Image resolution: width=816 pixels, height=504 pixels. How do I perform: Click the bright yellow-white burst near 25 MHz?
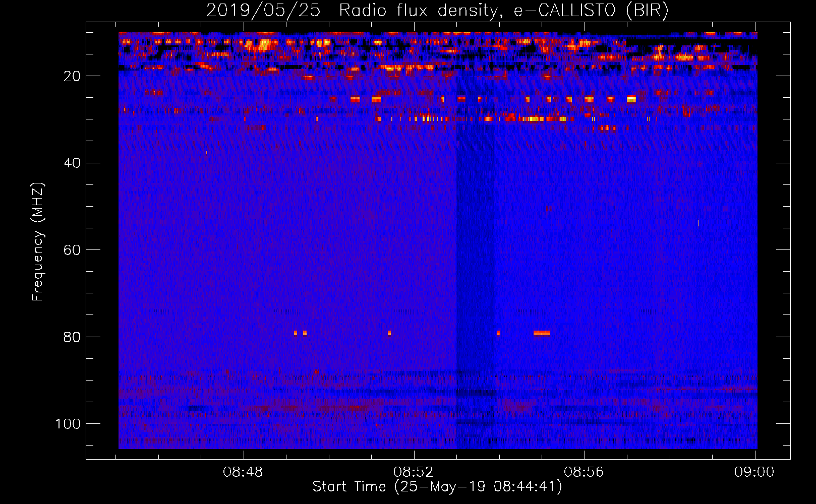(631, 99)
